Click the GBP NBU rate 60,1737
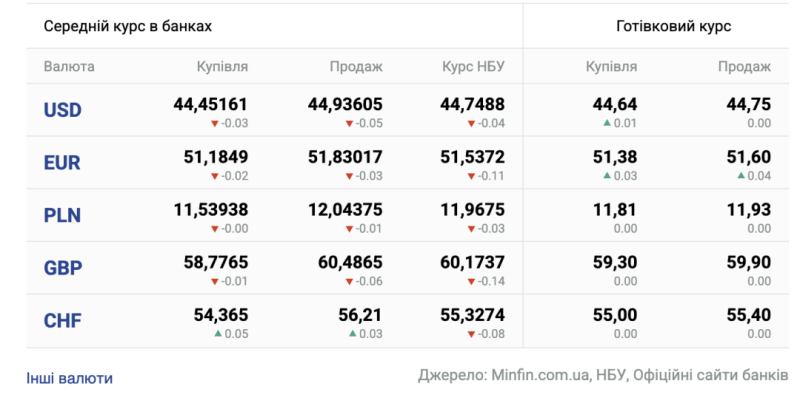 click(x=472, y=262)
